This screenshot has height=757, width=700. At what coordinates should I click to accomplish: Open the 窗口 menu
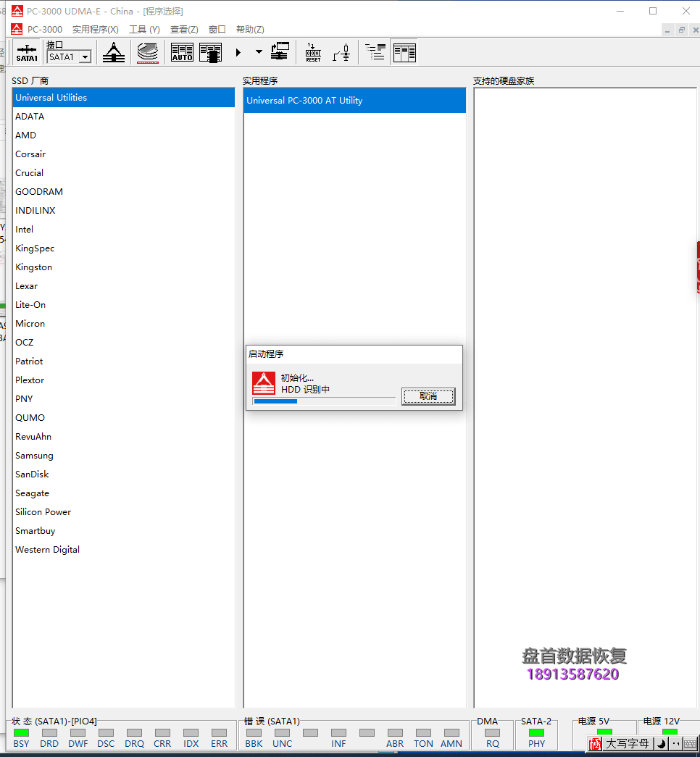coord(217,30)
